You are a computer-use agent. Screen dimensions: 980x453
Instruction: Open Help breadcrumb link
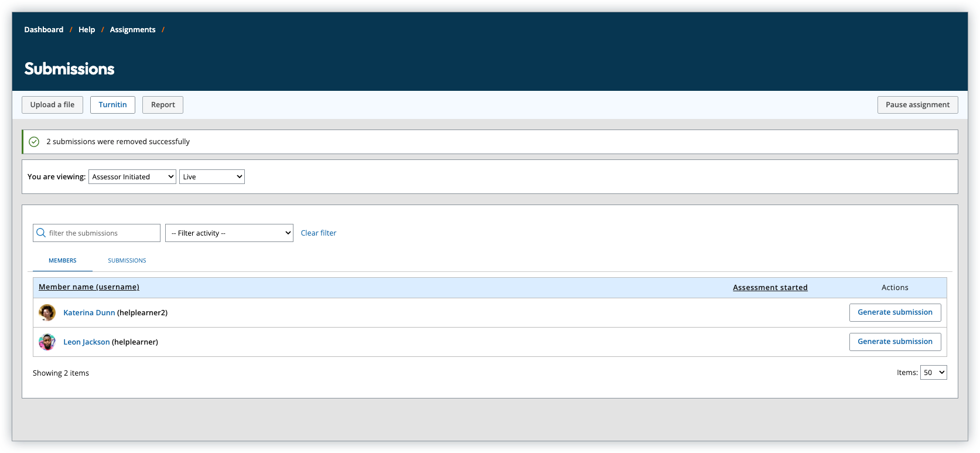[x=87, y=29]
